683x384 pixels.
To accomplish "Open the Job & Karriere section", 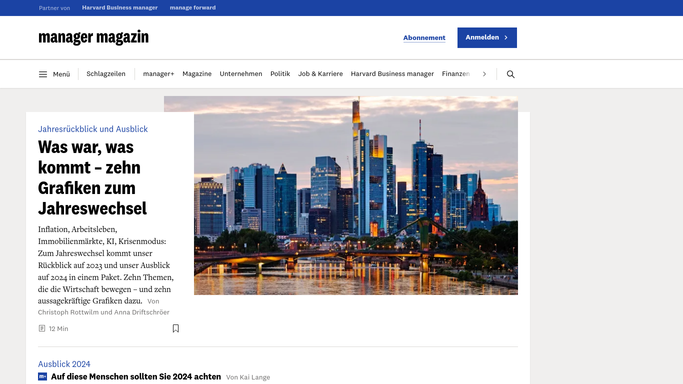I will tap(320, 74).
